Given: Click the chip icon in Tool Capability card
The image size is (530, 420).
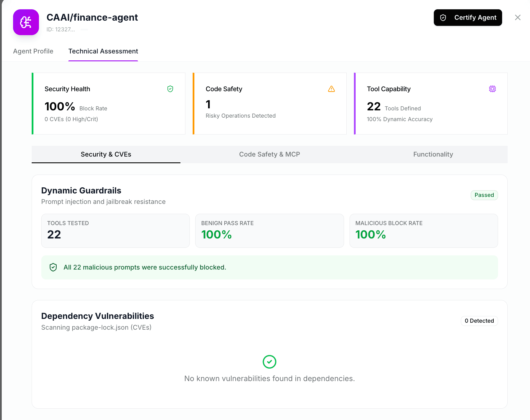Looking at the screenshot, I should 492,89.
